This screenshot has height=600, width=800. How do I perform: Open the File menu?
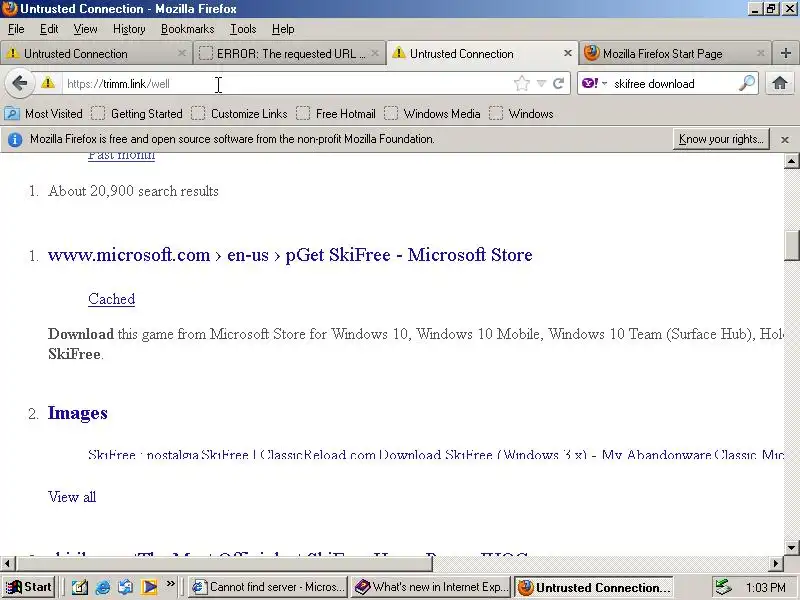(x=16, y=29)
